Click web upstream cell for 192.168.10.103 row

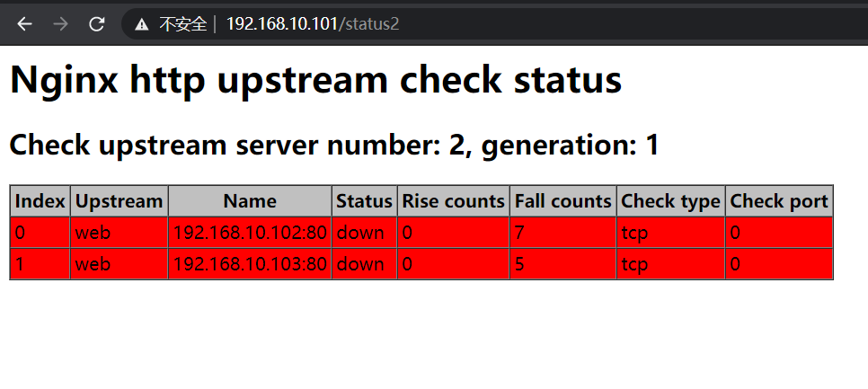click(x=119, y=264)
